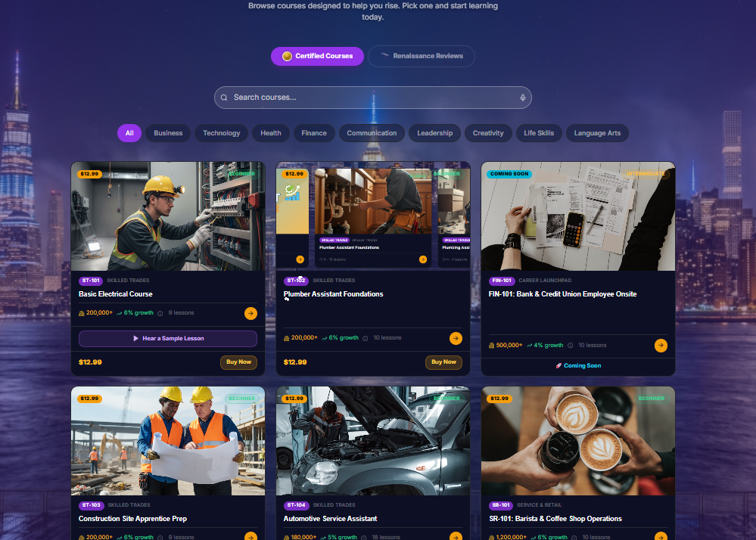Filter courses by Finance

point(314,133)
